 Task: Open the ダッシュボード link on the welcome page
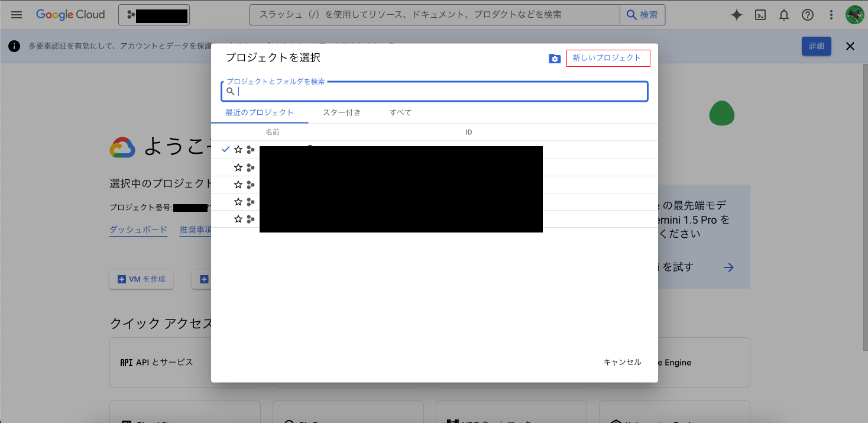point(138,230)
